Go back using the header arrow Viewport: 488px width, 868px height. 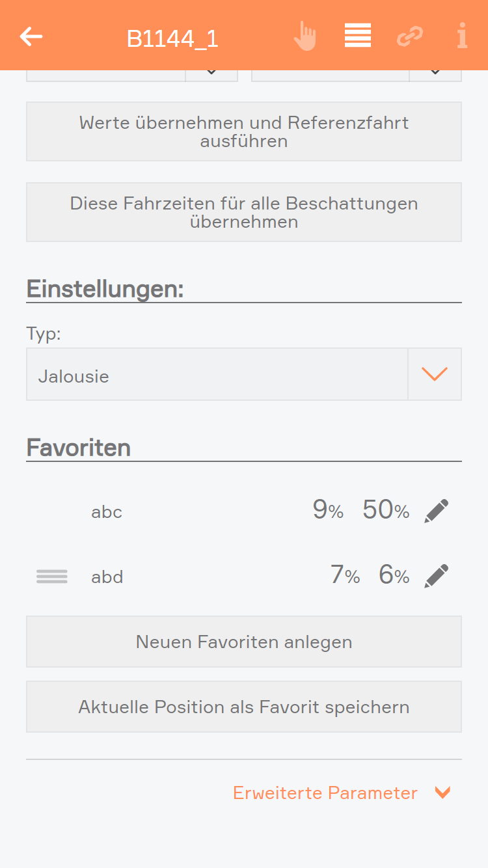(x=31, y=36)
